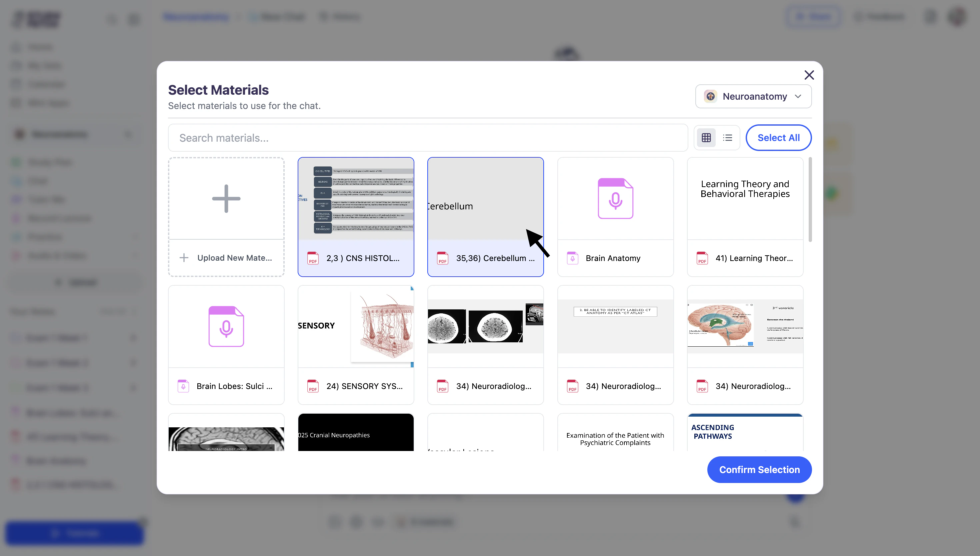
Task: Click Upload New Material label
Action: point(234,258)
